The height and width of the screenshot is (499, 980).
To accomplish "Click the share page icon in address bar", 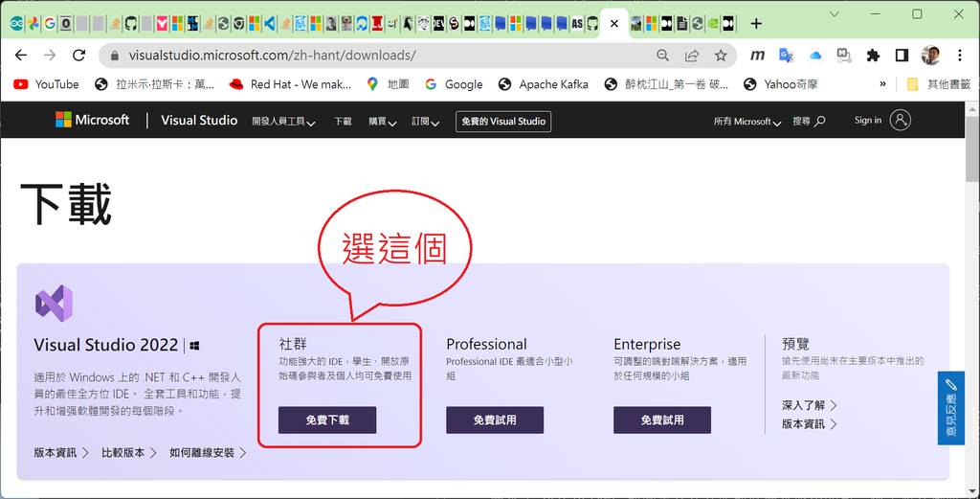I will [692, 56].
